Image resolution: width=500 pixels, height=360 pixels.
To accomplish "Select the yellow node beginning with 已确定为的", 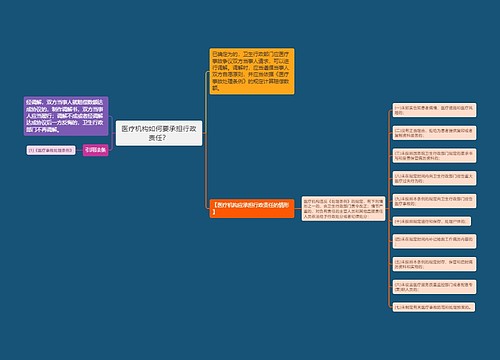I will (252, 71).
